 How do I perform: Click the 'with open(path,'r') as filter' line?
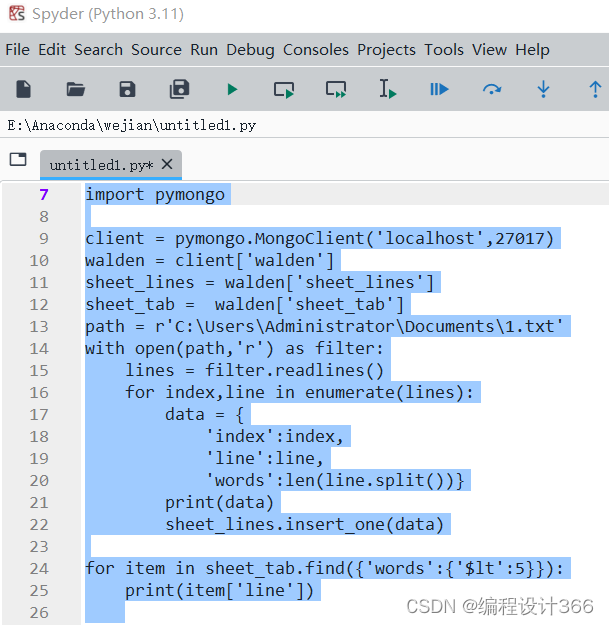[x=234, y=348]
